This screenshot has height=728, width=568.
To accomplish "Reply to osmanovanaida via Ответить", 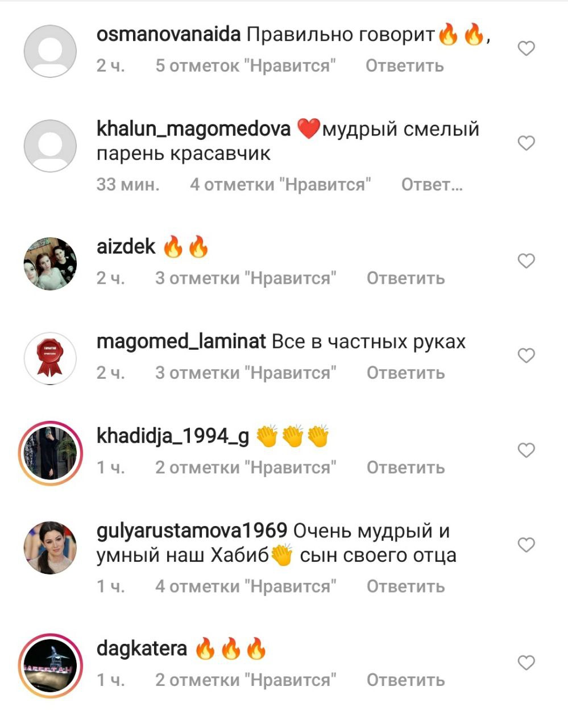I will pyautogui.click(x=405, y=66).
